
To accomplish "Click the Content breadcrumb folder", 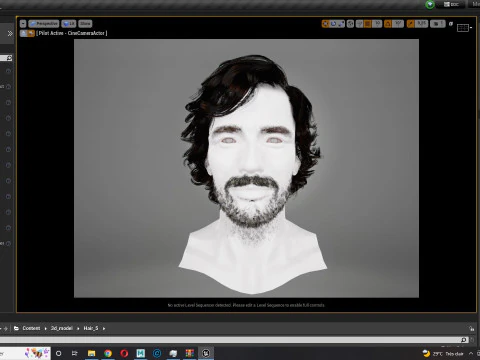I will [31, 328].
